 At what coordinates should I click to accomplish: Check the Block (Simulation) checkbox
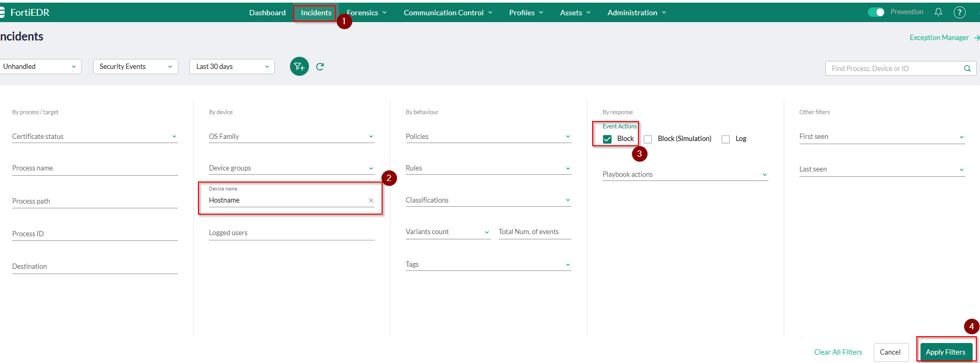point(648,139)
